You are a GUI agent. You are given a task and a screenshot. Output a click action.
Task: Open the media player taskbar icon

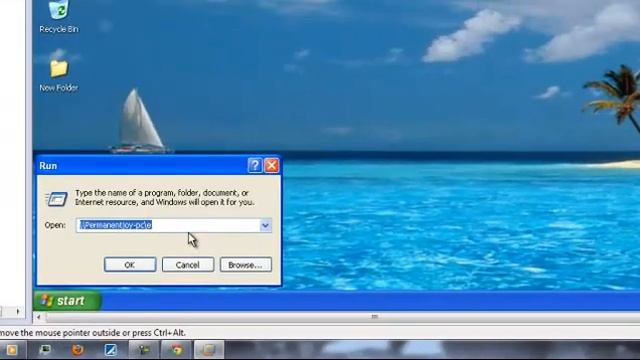click(x=11, y=350)
